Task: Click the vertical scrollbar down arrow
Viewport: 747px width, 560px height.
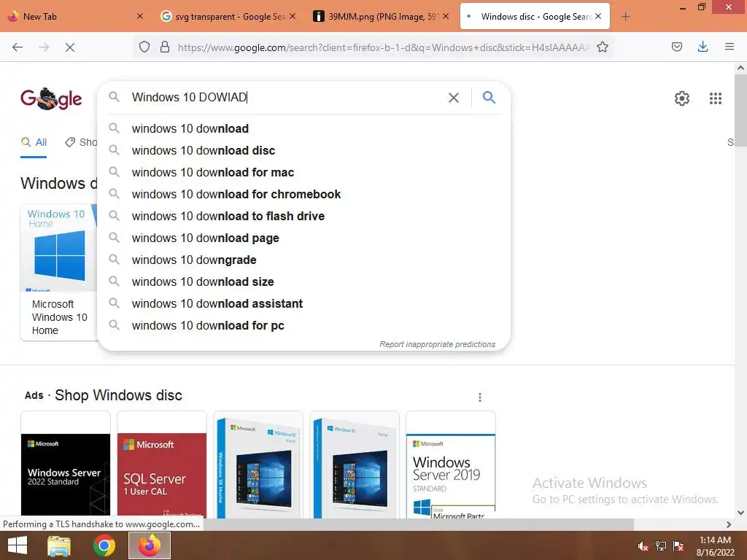Action: [740, 513]
